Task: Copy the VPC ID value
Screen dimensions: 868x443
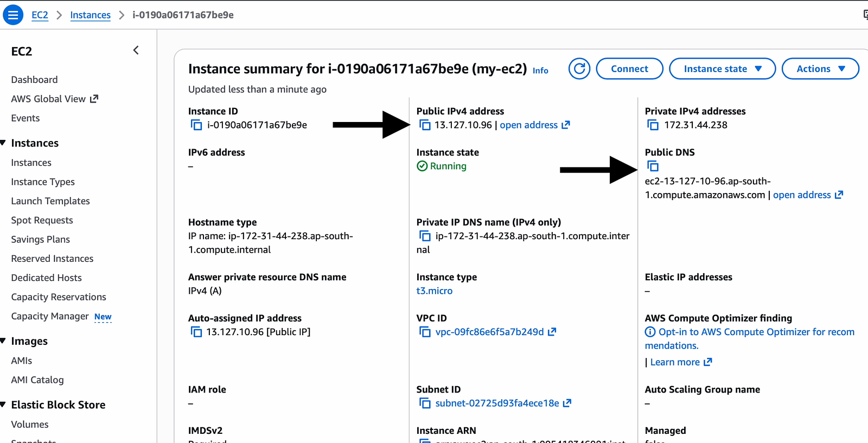Action: coord(425,332)
